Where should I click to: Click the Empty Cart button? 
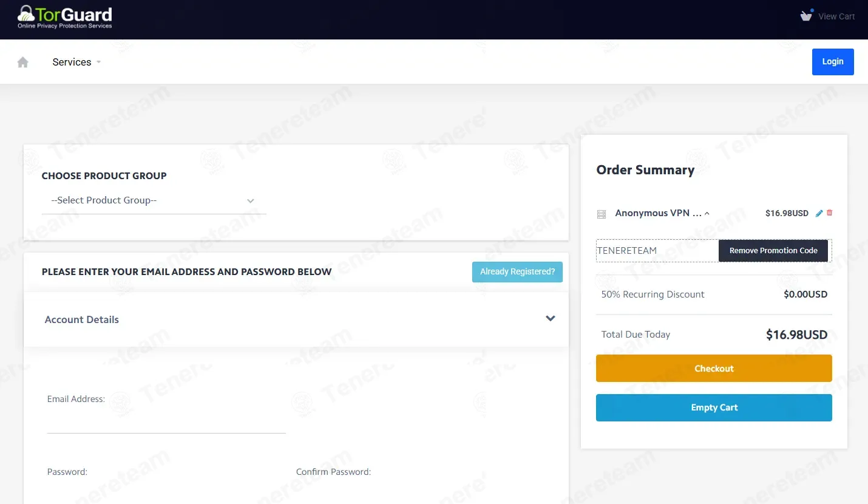(x=714, y=407)
